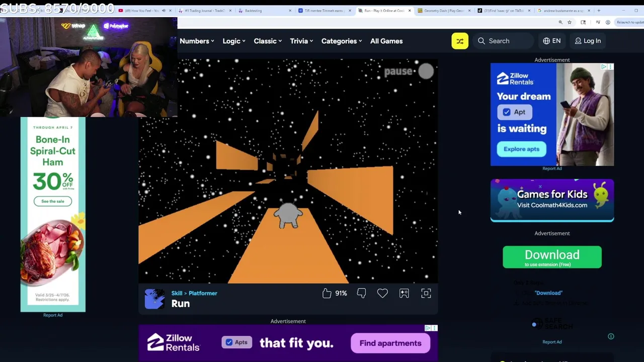Open a new browser tab
644x362 pixels.
point(599,11)
